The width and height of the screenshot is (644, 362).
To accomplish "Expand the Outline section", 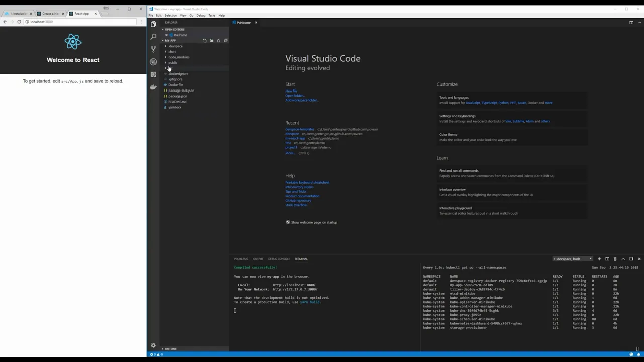I will pos(170,349).
